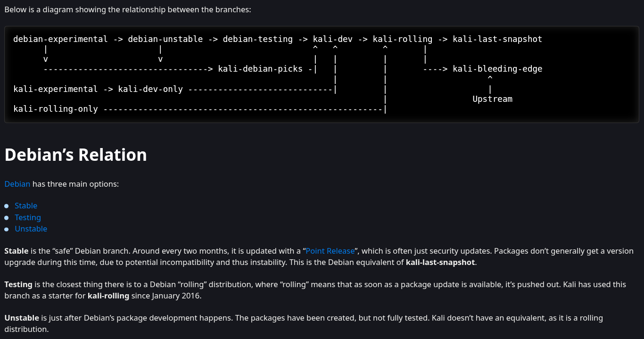Open the Testing link in the list
The height and width of the screenshot is (339, 644).
point(28,217)
